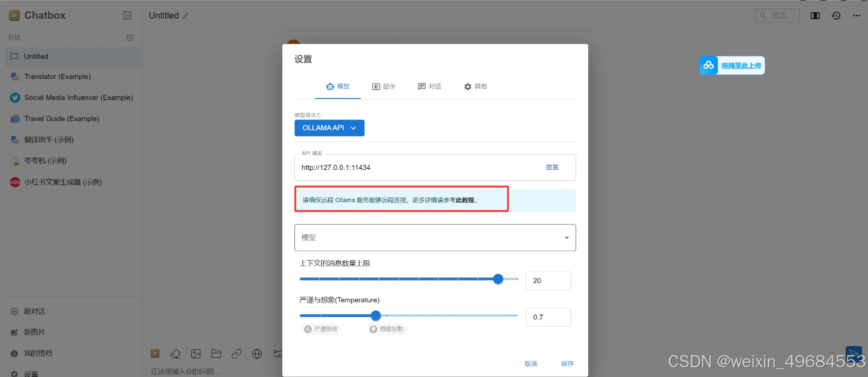The width and height of the screenshot is (868, 377).
Task: Open the 翻译助手 (示例) conversation
Action: (72, 140)
